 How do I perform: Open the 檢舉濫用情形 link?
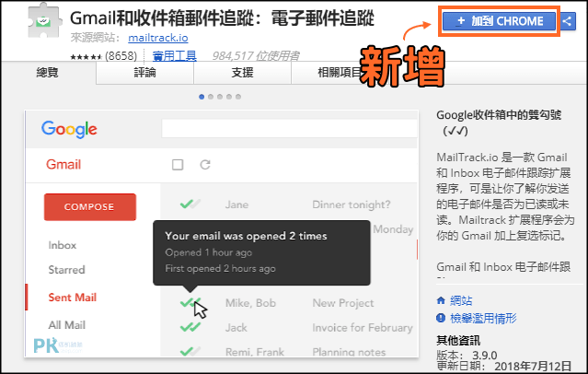point(483,319)
